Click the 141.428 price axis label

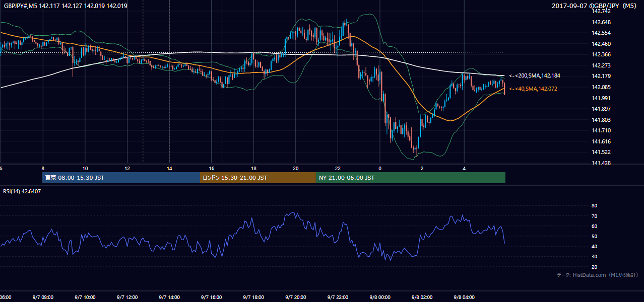tap(601, 163)
